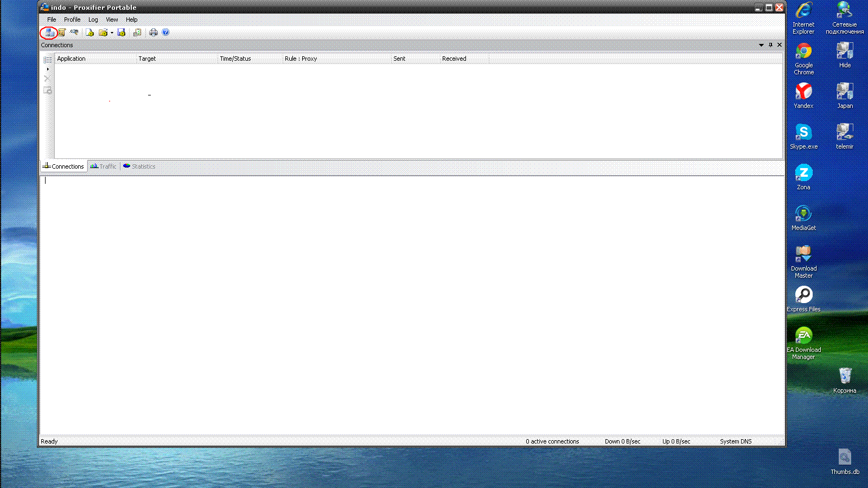Open Help question mark icon

click(165, 33)
